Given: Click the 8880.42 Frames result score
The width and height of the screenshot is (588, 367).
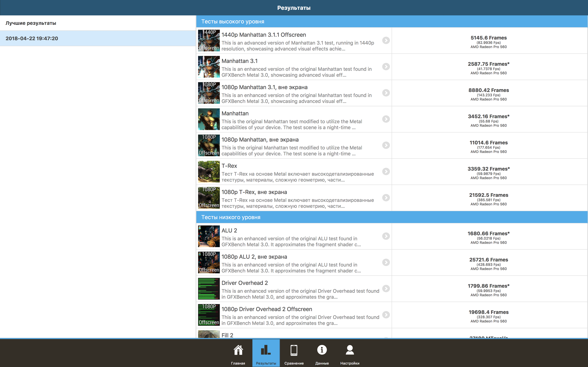Looking at the screenshot, I should point(488,90).
